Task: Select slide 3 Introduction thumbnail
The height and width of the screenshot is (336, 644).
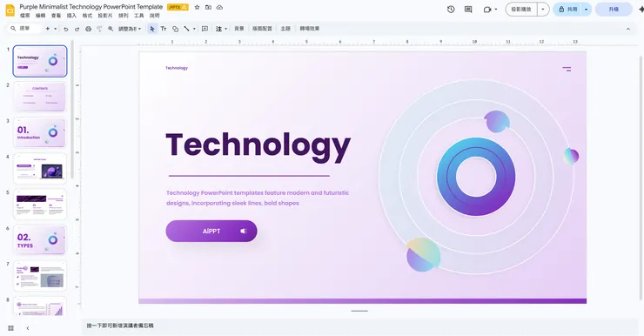Action: coord(40,132)
